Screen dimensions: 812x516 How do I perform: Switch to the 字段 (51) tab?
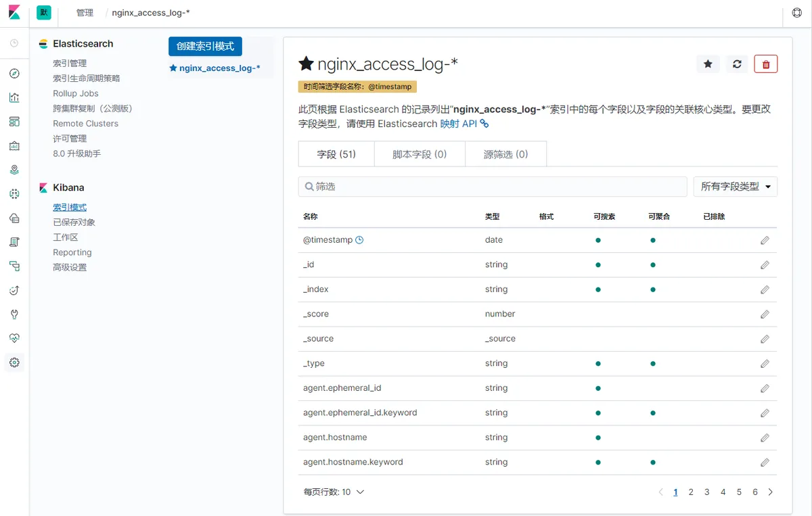tap(336, 154)
